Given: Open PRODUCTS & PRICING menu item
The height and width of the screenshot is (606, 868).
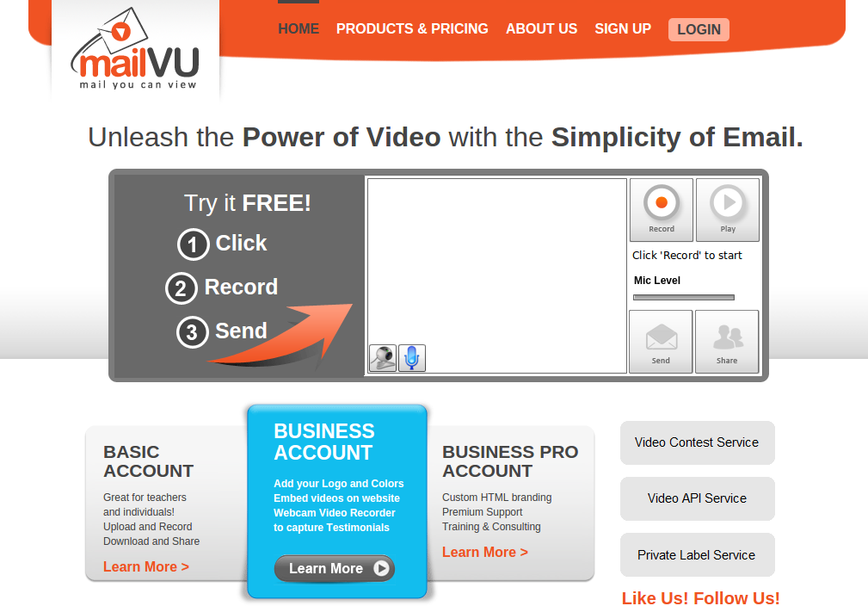Looking at the screenshot, I should click(x=412, y=28).
